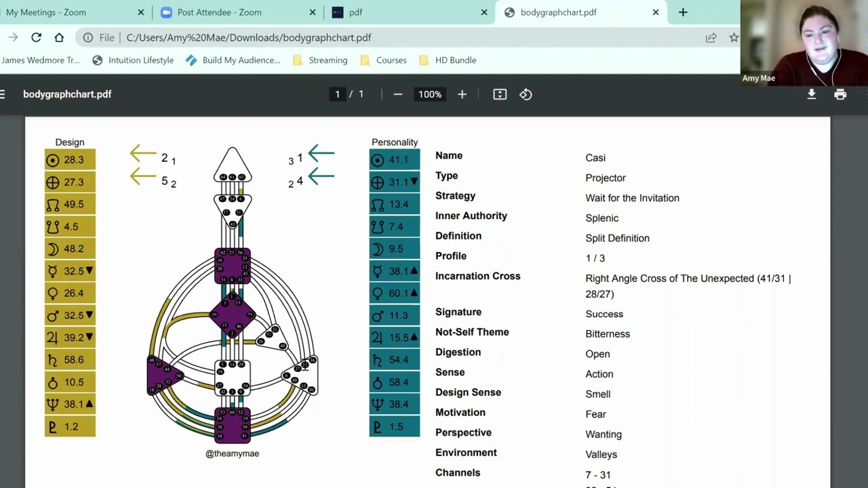
Task: Click the Design Pluto 1.2 cell
Action: pos(70,427)
